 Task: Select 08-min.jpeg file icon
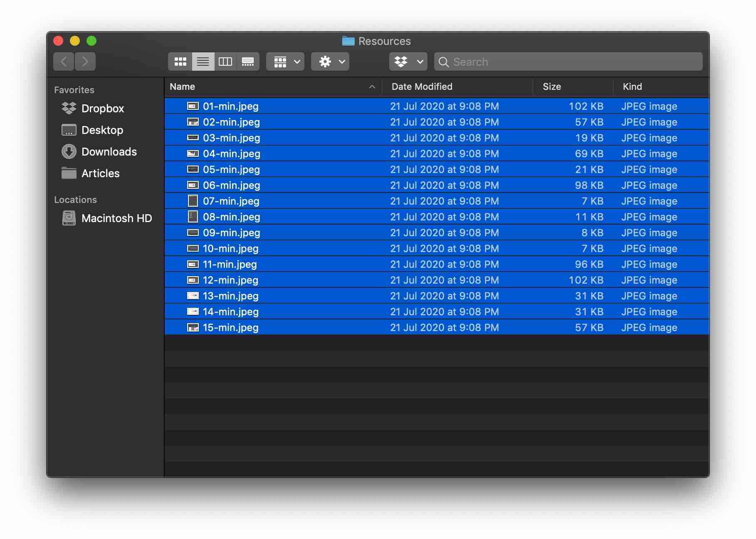pos(193,217)
